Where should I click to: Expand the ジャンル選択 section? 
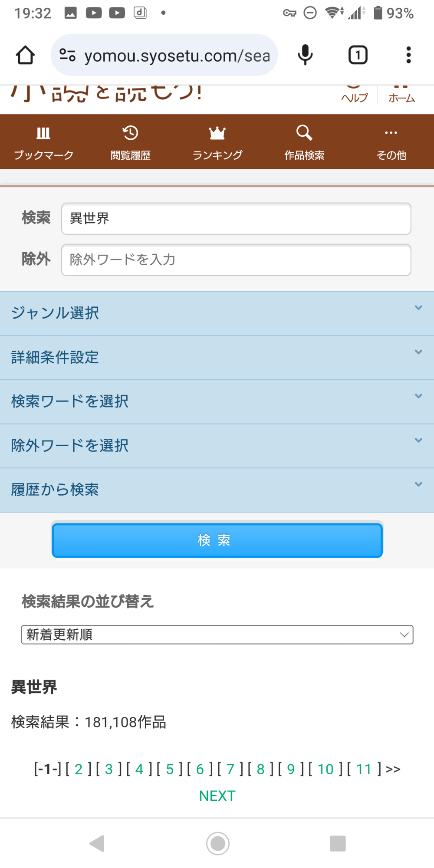217,313
